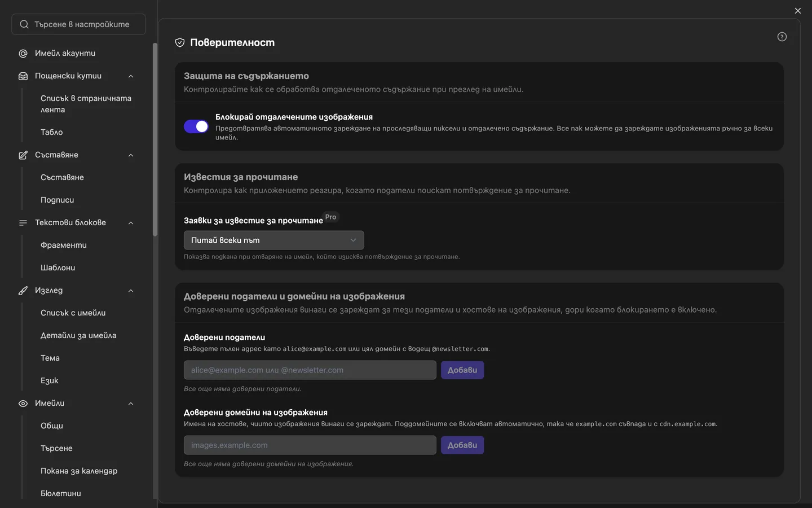
Task: Collapse the Пощенски кутии section
Action: click(131, 76)
